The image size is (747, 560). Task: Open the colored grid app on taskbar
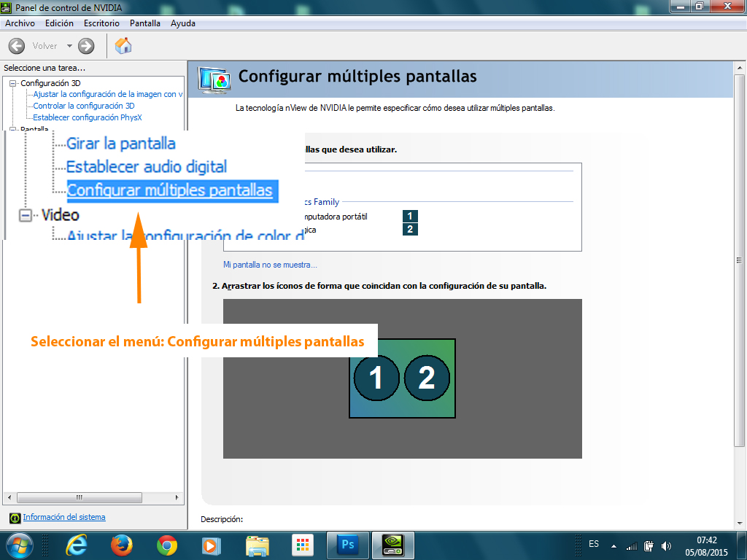[x=303, y=545]
